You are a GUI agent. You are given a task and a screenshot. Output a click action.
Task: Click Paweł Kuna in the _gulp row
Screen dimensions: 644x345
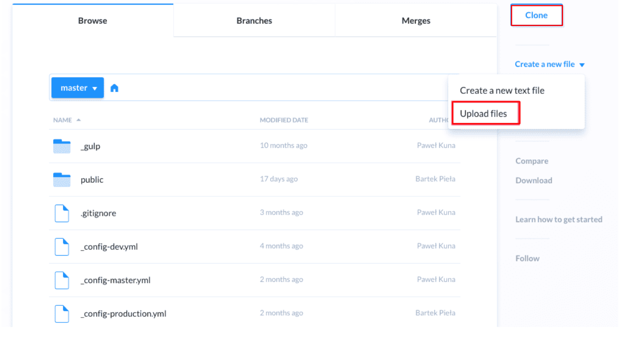tap(436, 145)
